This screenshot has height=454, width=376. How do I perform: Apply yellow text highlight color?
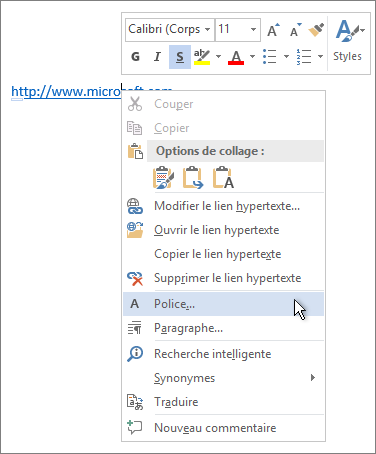[x=202, y=57]
